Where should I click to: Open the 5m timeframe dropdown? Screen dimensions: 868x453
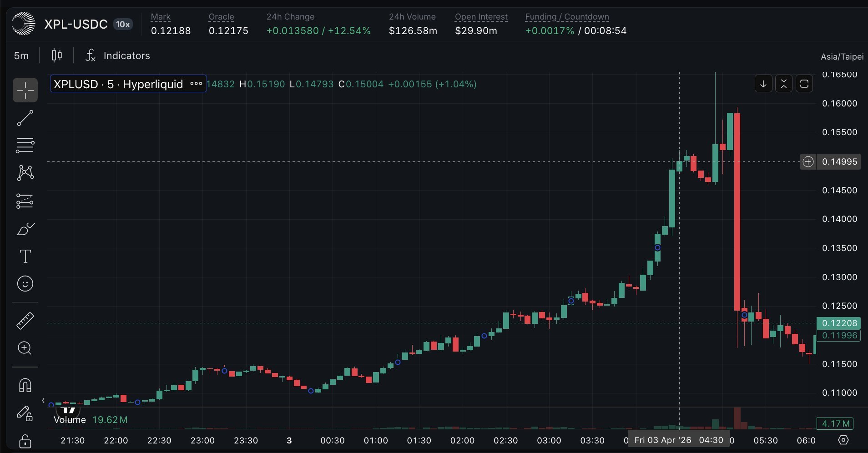click(x=21, y=55)
